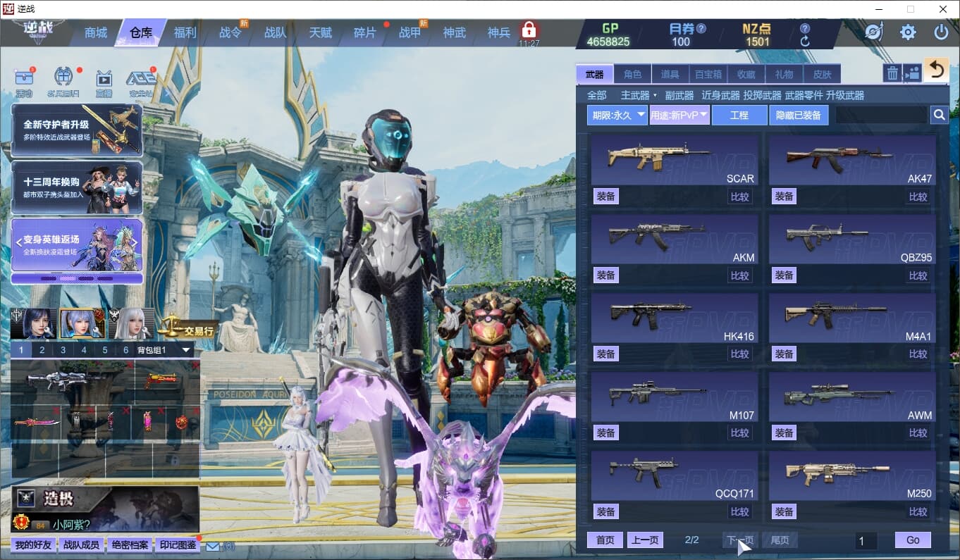Image resolution: width=960 pixels, height=560 pixels.
Task: Equip the AWM sniper
Action: tap(784, 433)
